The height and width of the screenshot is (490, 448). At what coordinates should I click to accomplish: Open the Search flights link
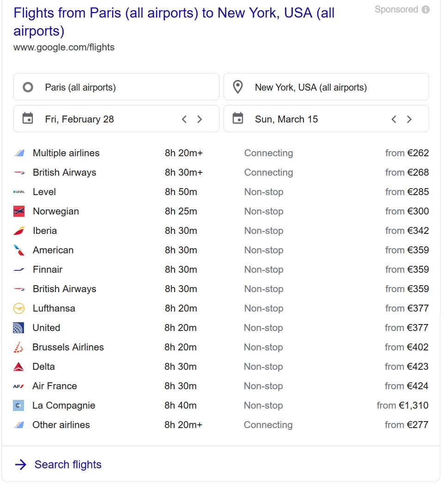click(x=67, y=465)
